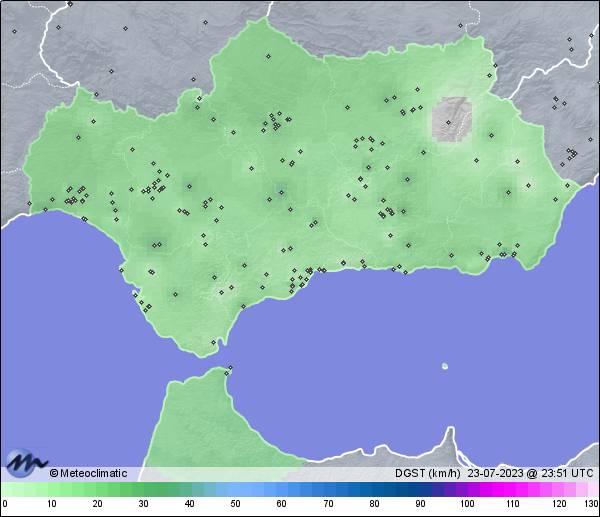The width and height of the screenshot is (600, 517).
Task: Click scale label 120
Action: click(x=559, y=503)
